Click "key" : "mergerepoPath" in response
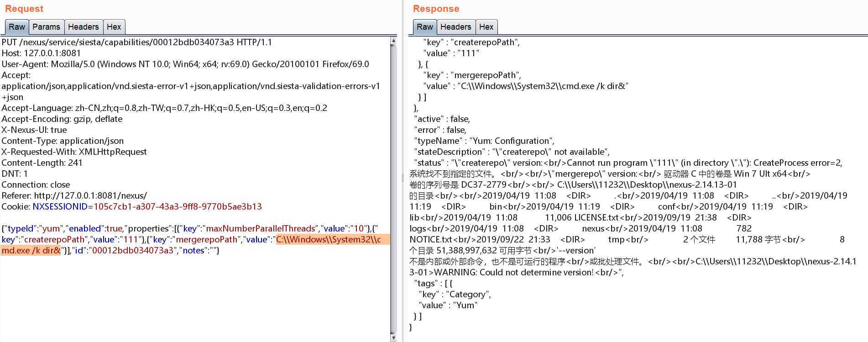This screenshot has width=868, height=342. pyautogui.click(x=472, y=75)
